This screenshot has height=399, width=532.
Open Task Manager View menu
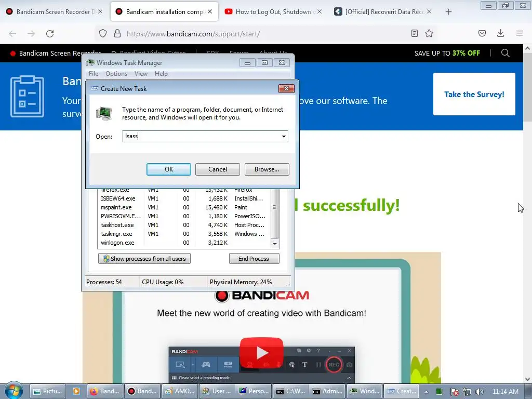(x=141, y=74)
